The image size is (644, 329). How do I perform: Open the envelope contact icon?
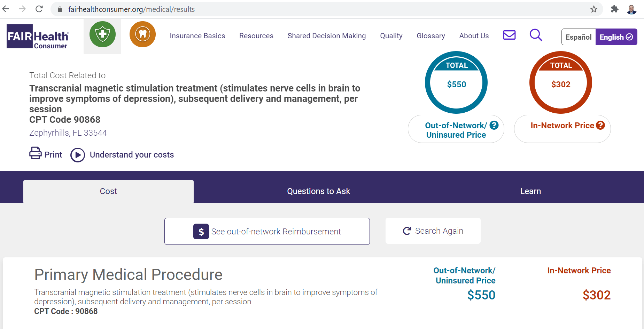pyautogui.click(x=509, y=35)
